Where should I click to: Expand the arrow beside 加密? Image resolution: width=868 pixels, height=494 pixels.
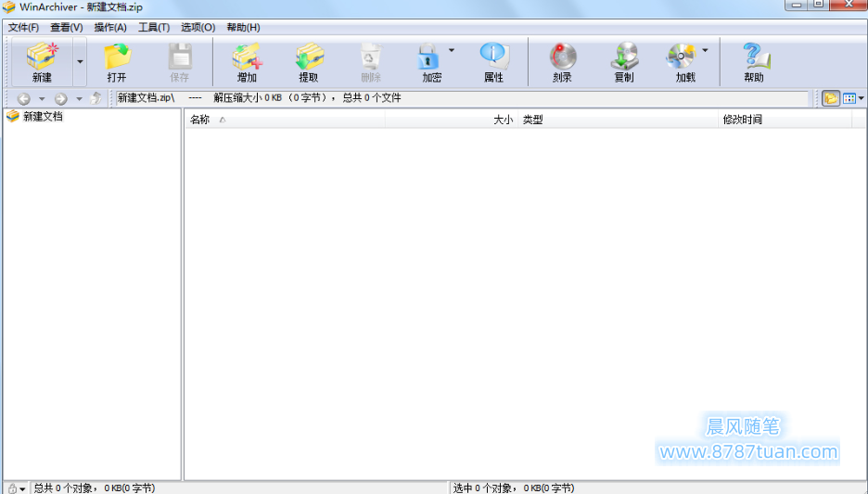tap(452, 50)
